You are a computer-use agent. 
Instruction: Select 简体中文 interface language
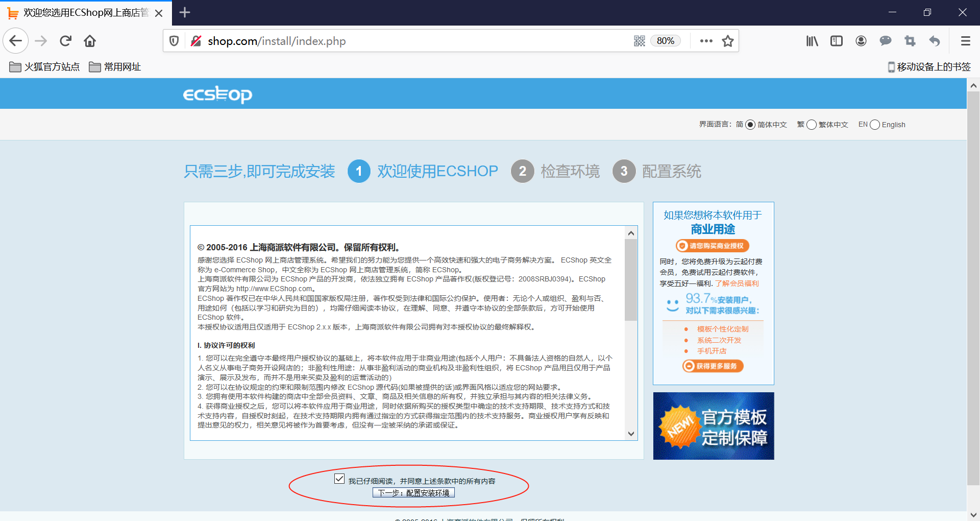[750, 125]
